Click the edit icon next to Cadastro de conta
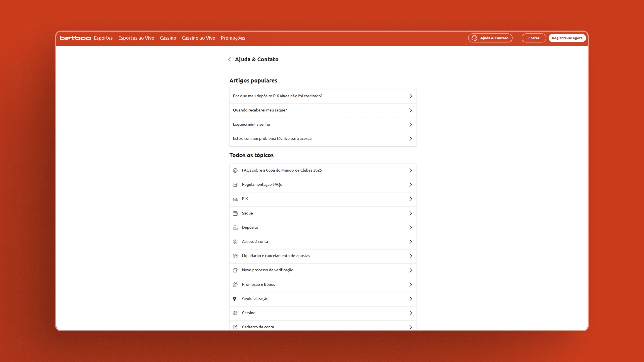The image size is (644, 362). [236, 327]
